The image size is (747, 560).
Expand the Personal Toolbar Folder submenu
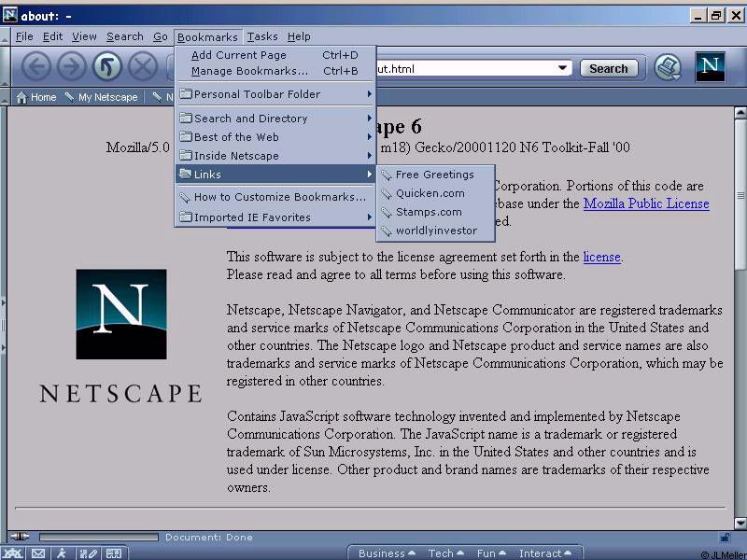point(275,94)
